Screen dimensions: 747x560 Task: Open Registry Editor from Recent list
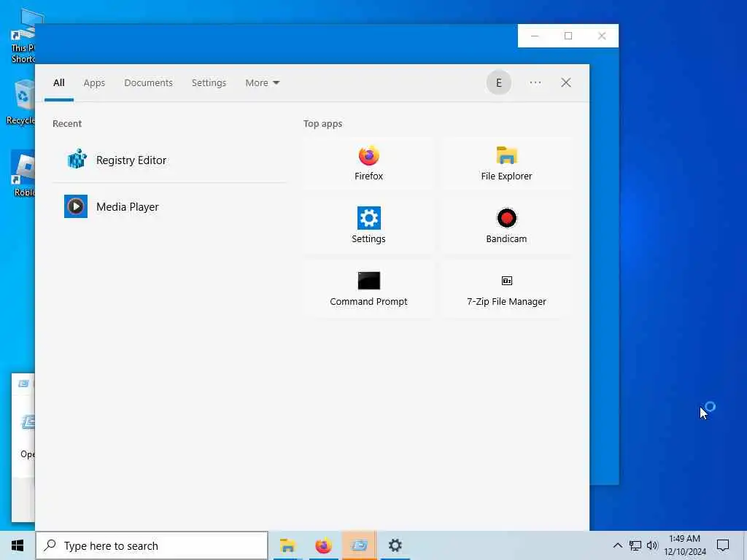pyautogui.click(x=169, y=160)
